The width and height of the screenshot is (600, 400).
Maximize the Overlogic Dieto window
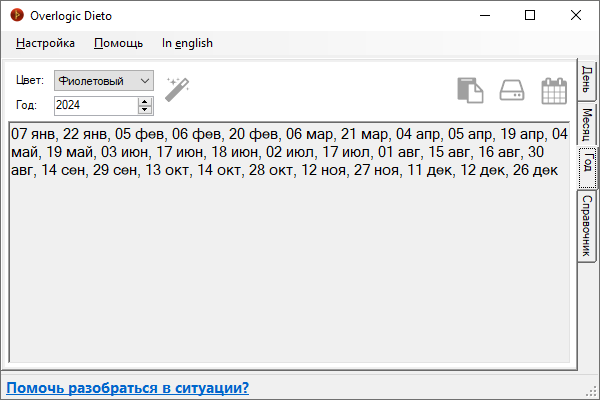tap(530, 15)
